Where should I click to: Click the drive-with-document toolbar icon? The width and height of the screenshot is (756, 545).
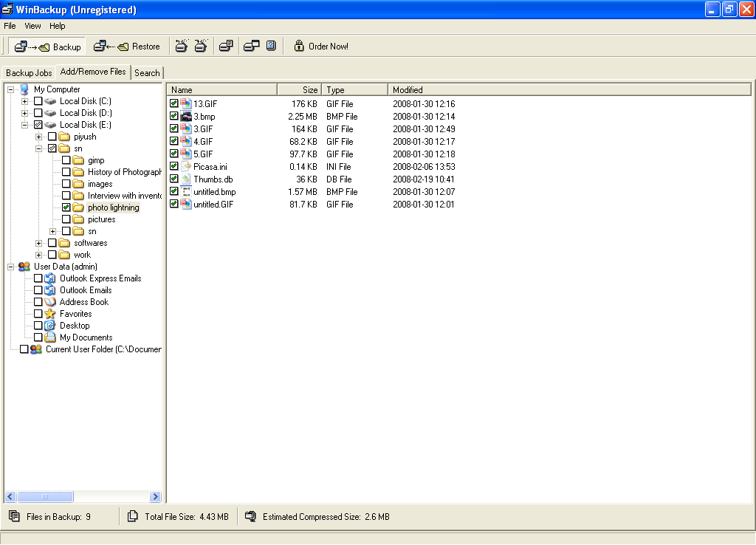click(x=226, y=47)
